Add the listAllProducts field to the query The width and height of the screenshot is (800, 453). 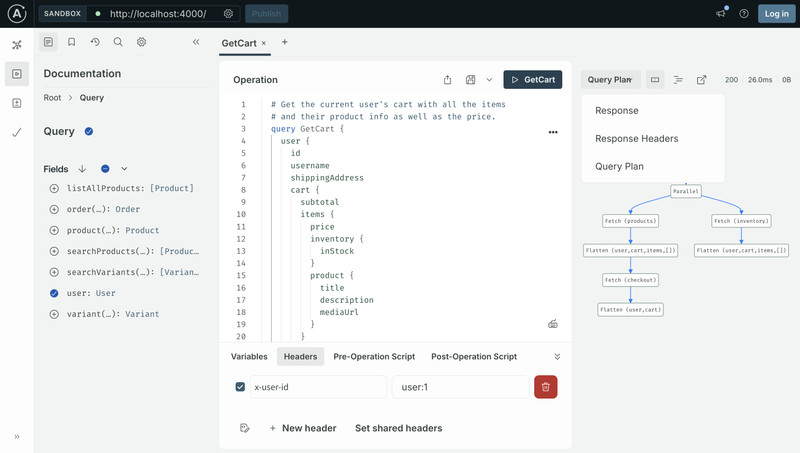[x=54, y=188]
